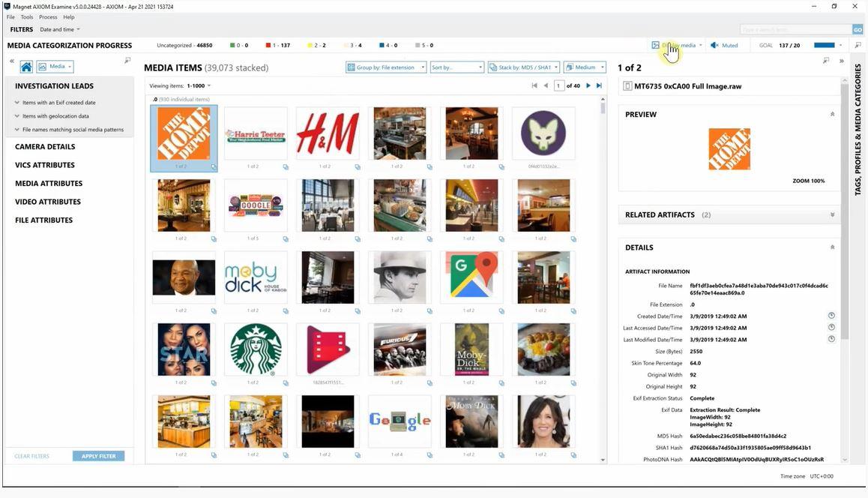Open the Video Attributes filter section
Image resolution: width=868 pixels, height=498 pixels.
48,202
